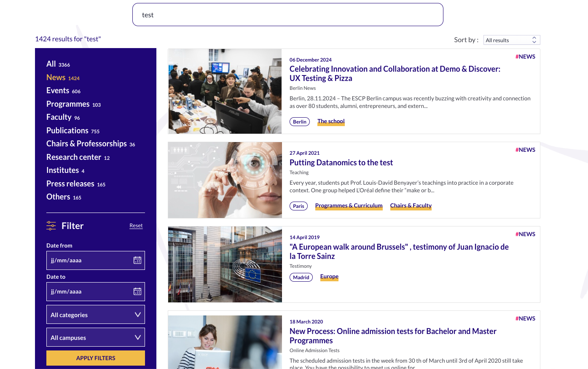Select the Publications category
588x369 pixels.
pos(73,131)
